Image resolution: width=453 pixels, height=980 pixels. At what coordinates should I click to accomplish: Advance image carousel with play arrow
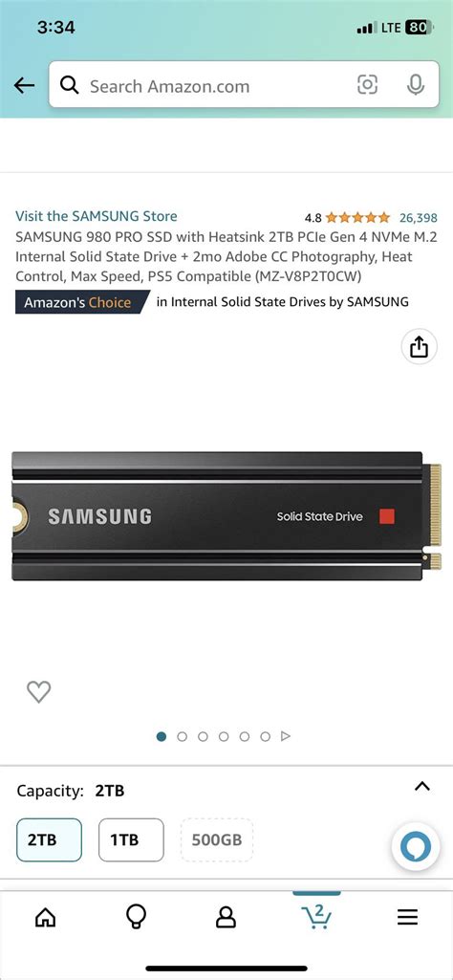coord(286,736)
